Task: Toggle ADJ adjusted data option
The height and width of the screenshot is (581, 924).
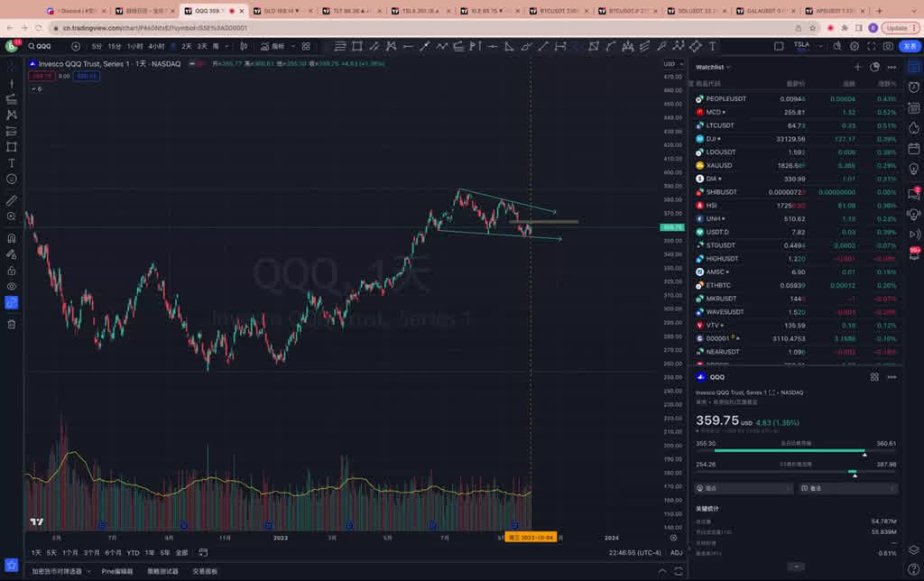Action: tap(676, 552)
